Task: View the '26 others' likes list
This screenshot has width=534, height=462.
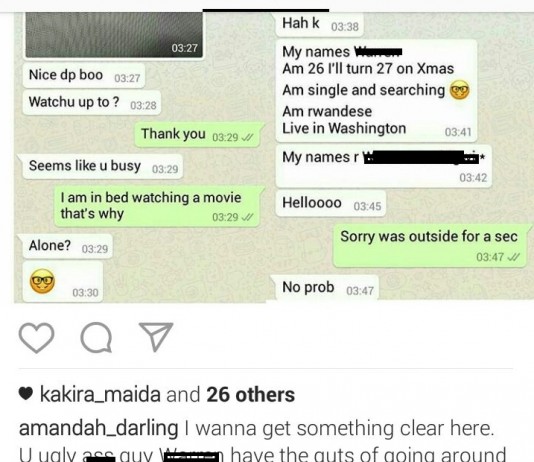Action: [x=250, y=394]
